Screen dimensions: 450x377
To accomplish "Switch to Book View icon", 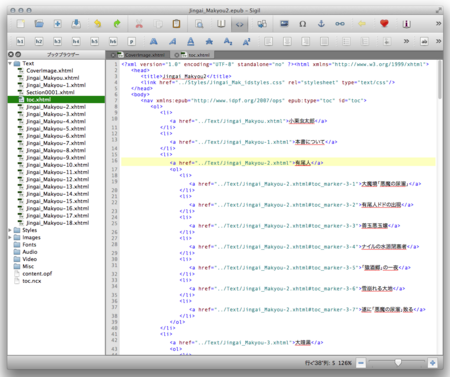I will coord(221,24).
